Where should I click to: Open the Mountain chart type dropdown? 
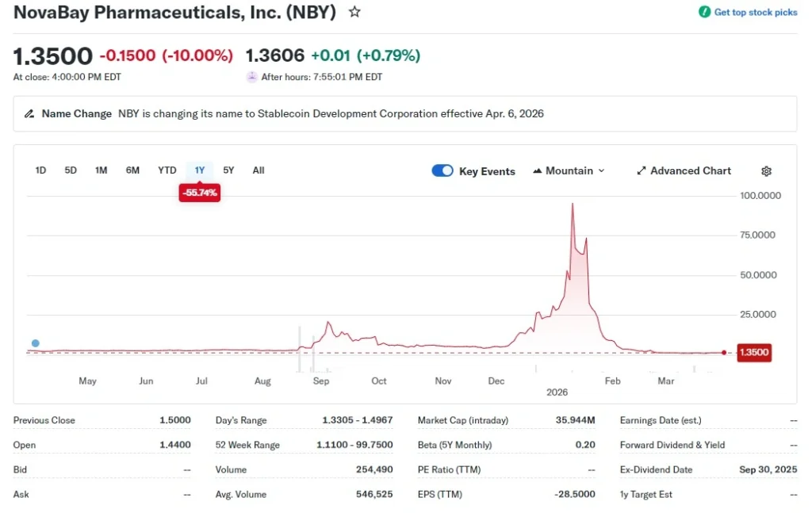[x=569, y=170]
